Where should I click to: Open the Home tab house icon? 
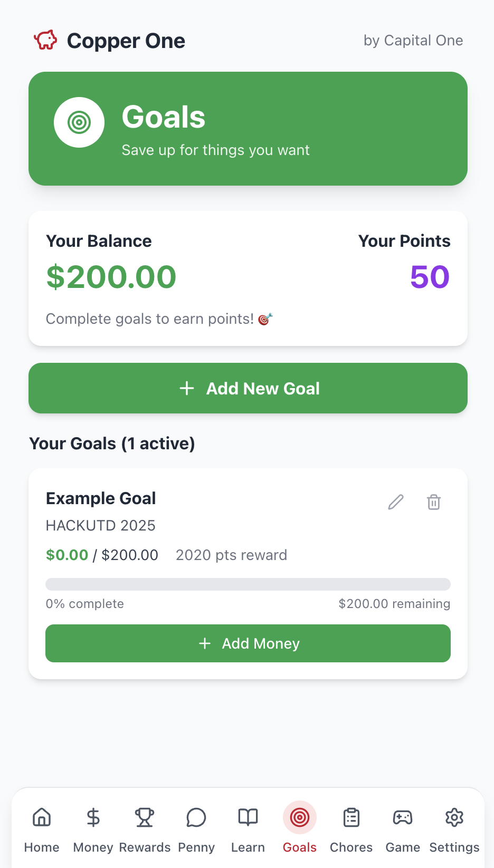click(x=42, y=817)
